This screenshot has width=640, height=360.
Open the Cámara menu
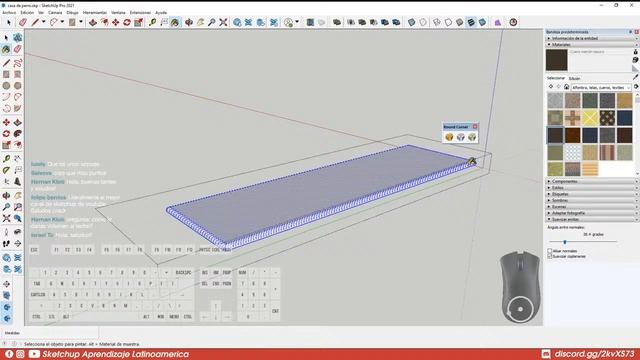pos(55,13)
